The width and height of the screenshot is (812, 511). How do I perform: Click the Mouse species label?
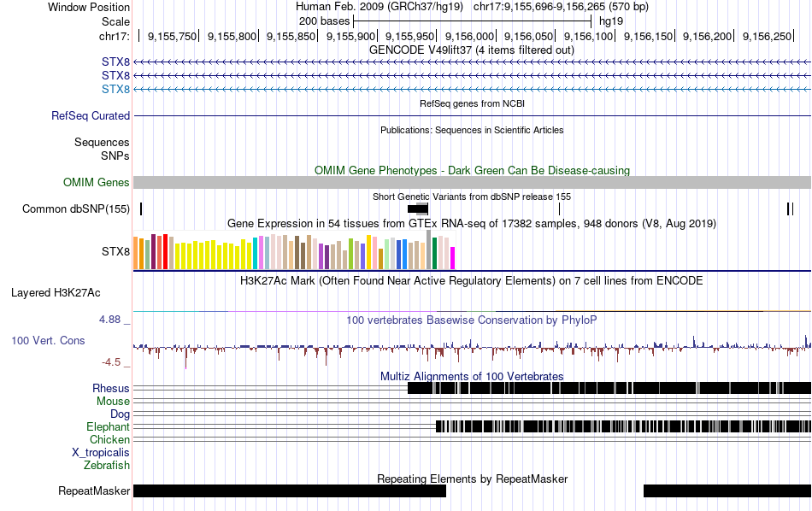113,402
